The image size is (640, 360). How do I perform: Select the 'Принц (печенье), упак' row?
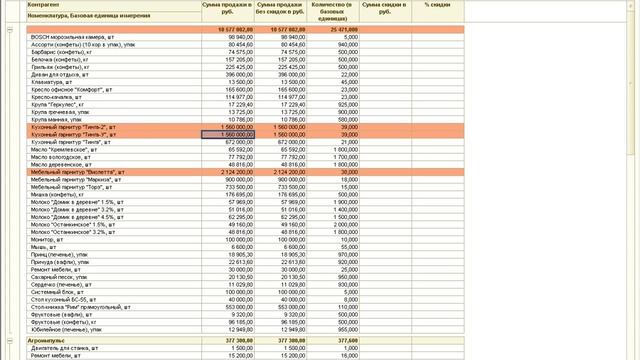(245, 254)
